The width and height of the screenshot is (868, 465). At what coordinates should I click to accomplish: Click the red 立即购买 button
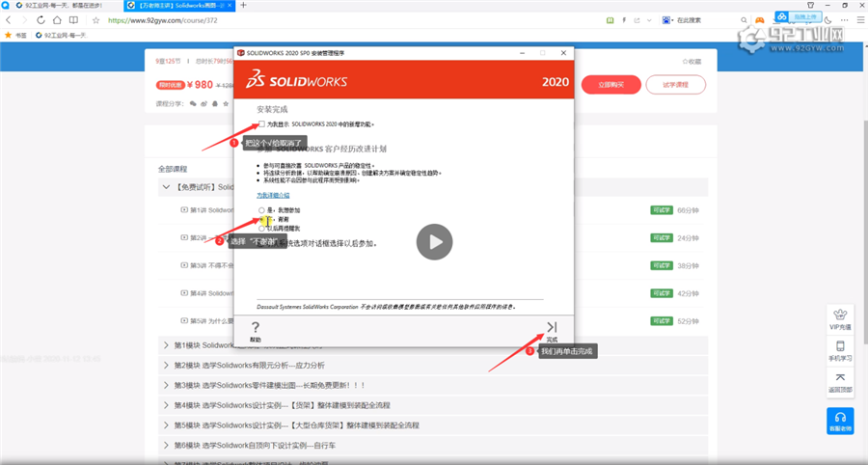(611, 85)
